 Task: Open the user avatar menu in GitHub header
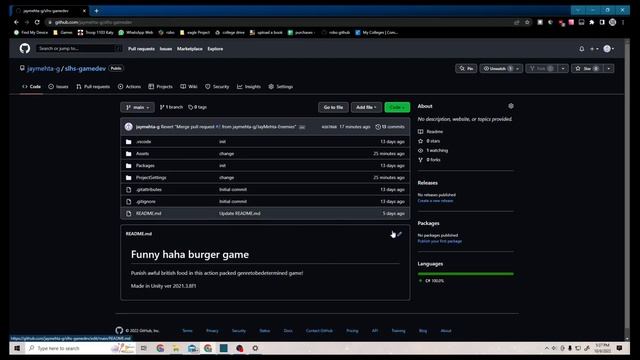click(x=609, y=49)
